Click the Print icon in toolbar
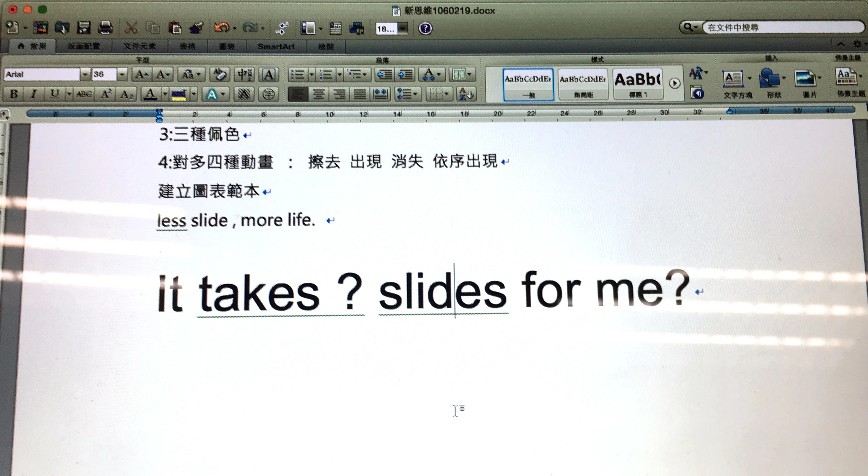The width and height of the screenshot is (868, 476). (x=106, y=28)
